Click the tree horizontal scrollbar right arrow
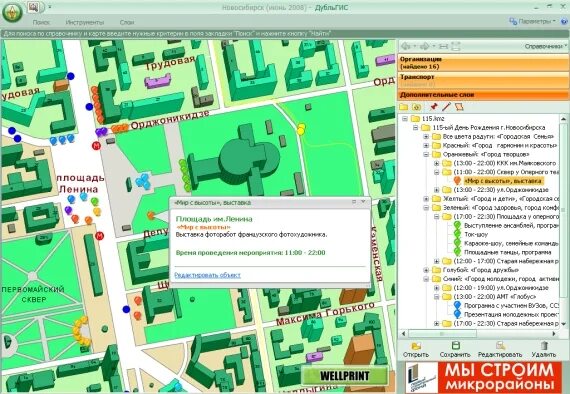Image resolution: width=570 pixels, height=394 pixels. pos(555,333)
